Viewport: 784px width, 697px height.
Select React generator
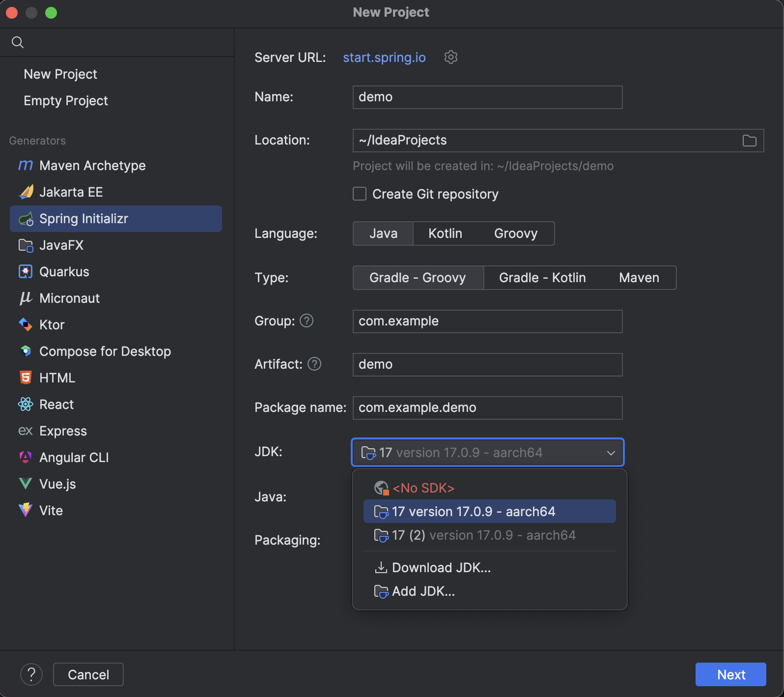coord(116,405)
